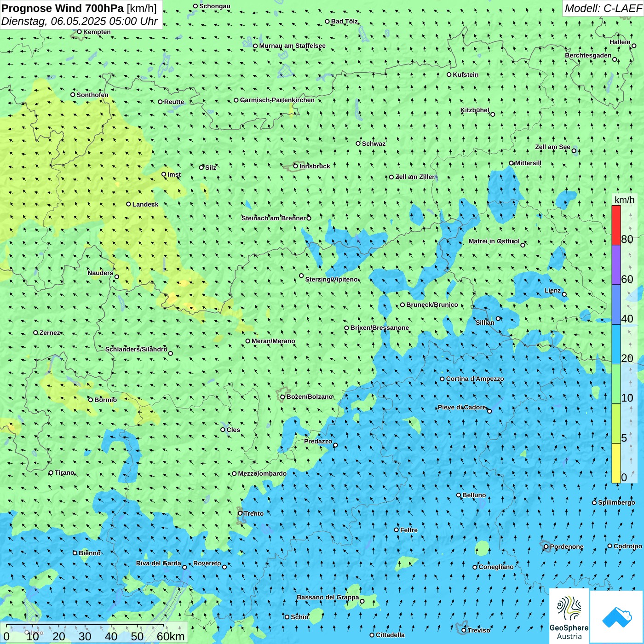Click the Treviso city marker
The width and height of the screenshot is (644, 644).
click(x=464, y=630)
